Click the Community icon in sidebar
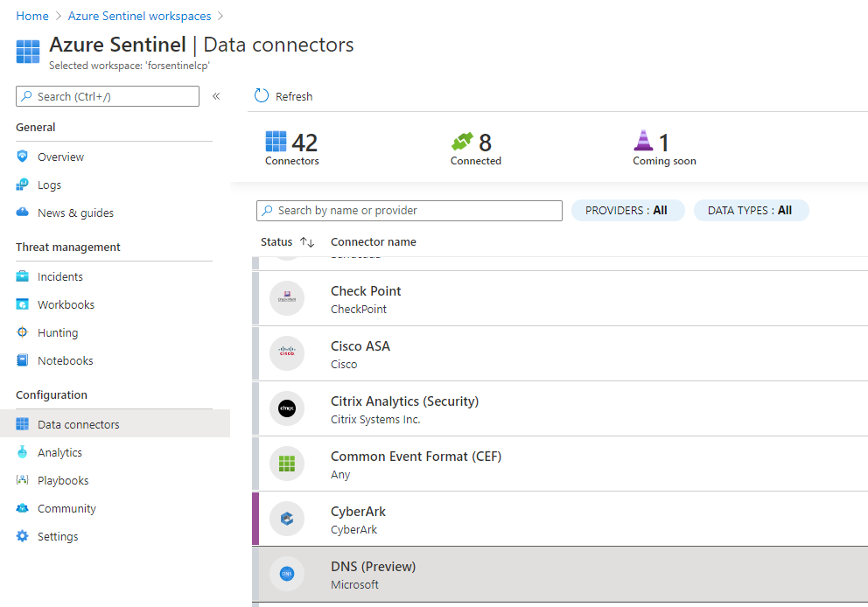The image size is (868, 607). [22, 508]
